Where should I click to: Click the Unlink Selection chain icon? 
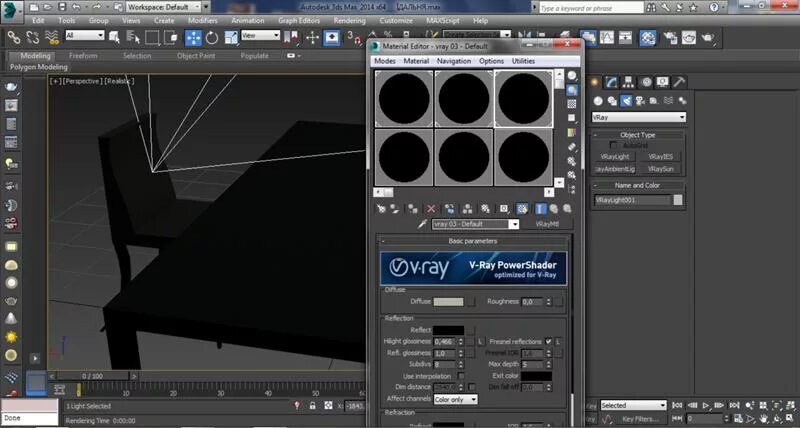click(33, 37)
